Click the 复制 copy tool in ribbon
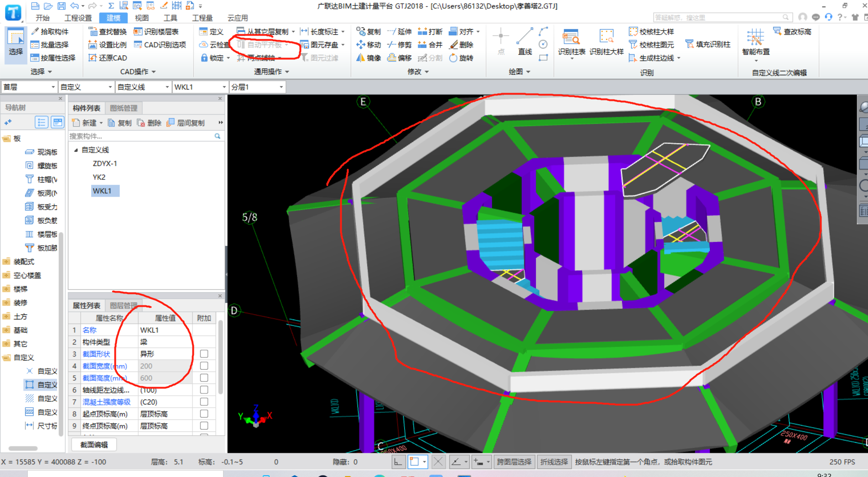This screenshot has height=477, width=868. [x=369, y=31]
